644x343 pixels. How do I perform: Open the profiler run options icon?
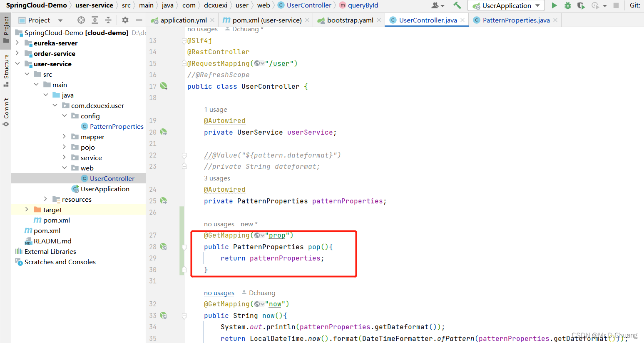tap(596, 5)
